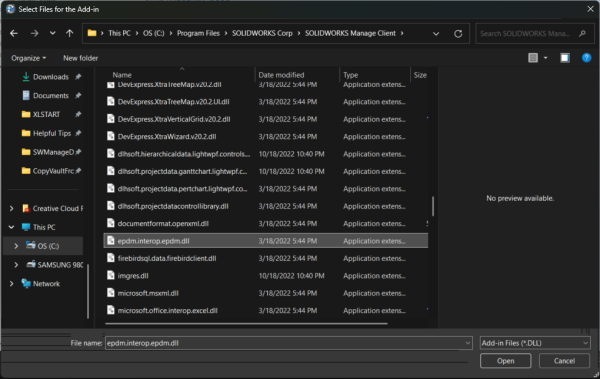This screenshot has width=600, height=379.
Task: Open the File name history dropdown
Action: (x=468, y=343)
